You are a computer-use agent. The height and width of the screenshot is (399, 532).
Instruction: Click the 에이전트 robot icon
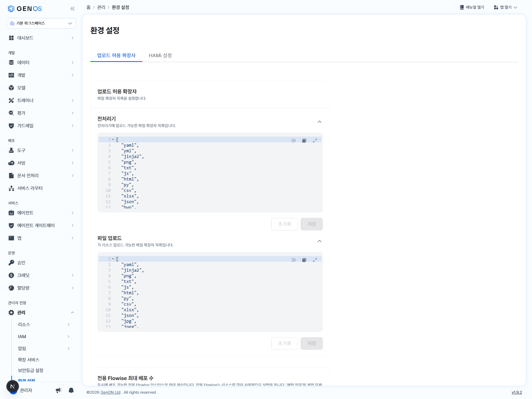[x=11, y=213]
